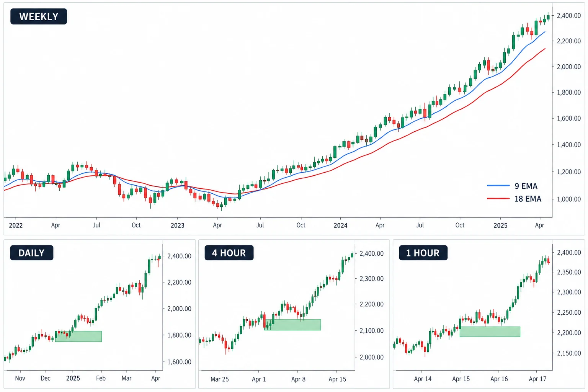Click 2022 on the weekly time axis
The width and height of the screenshot is (588, 392).
pos(16,225)
